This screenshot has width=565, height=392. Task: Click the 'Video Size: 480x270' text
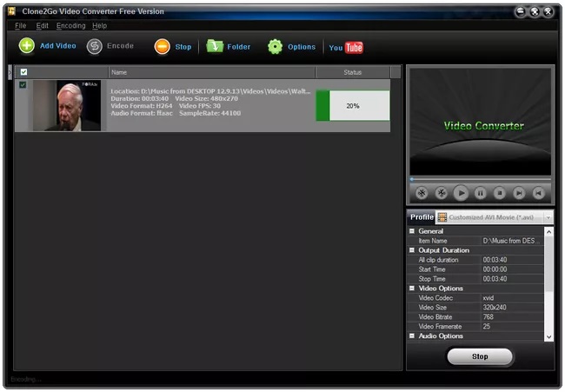click(x=207, y=98)
